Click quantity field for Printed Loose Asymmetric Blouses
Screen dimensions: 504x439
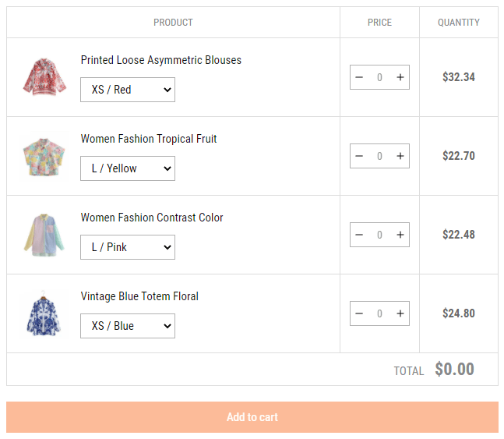click(x=379, y=77)
